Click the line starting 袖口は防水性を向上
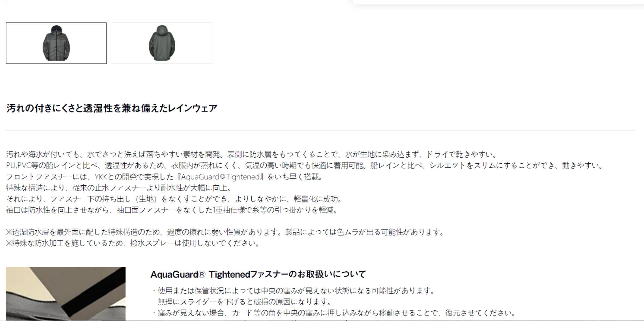The width and height of the screenshot is (644, 321). point(172,210)
